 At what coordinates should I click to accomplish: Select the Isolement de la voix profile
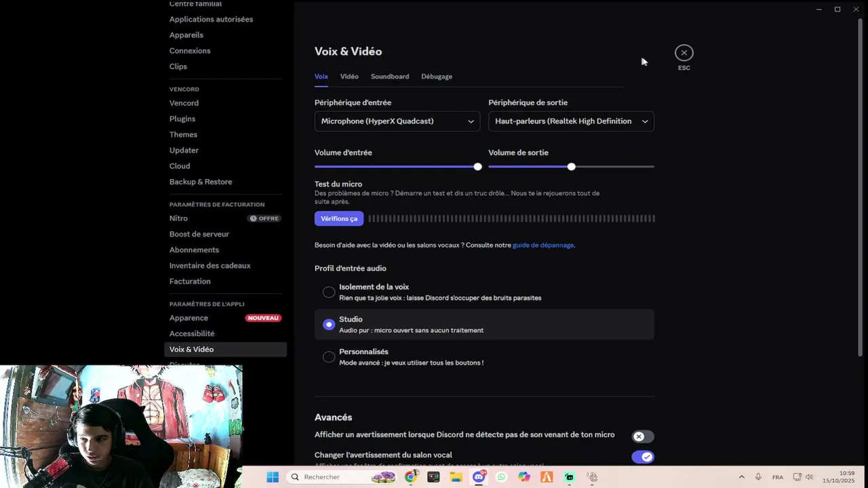click(484, 292)
